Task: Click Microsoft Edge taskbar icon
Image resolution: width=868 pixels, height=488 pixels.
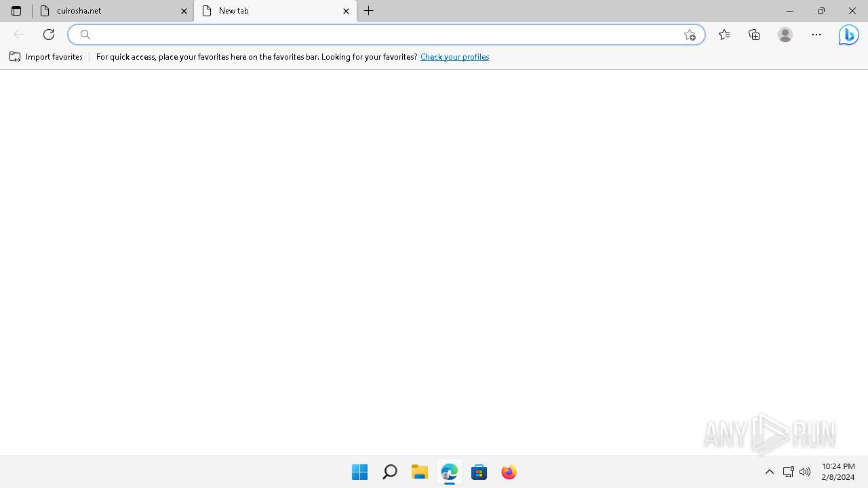Action: (x=450, y=472)
